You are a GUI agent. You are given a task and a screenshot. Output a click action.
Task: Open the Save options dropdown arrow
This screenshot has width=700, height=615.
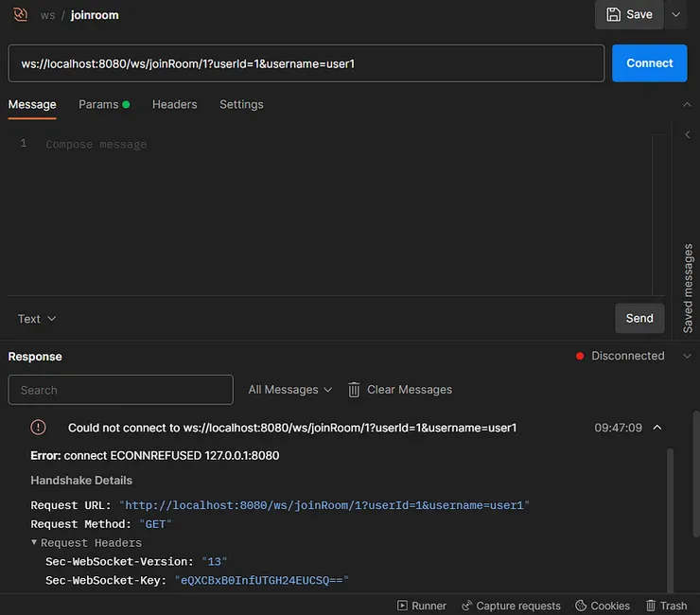pos(676,14)
